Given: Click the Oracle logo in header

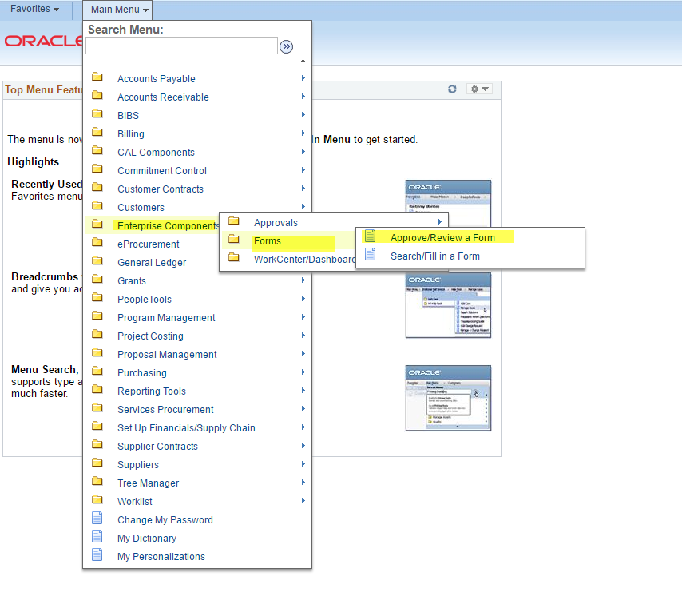Looking at the screenshot, I should [42, 42].
